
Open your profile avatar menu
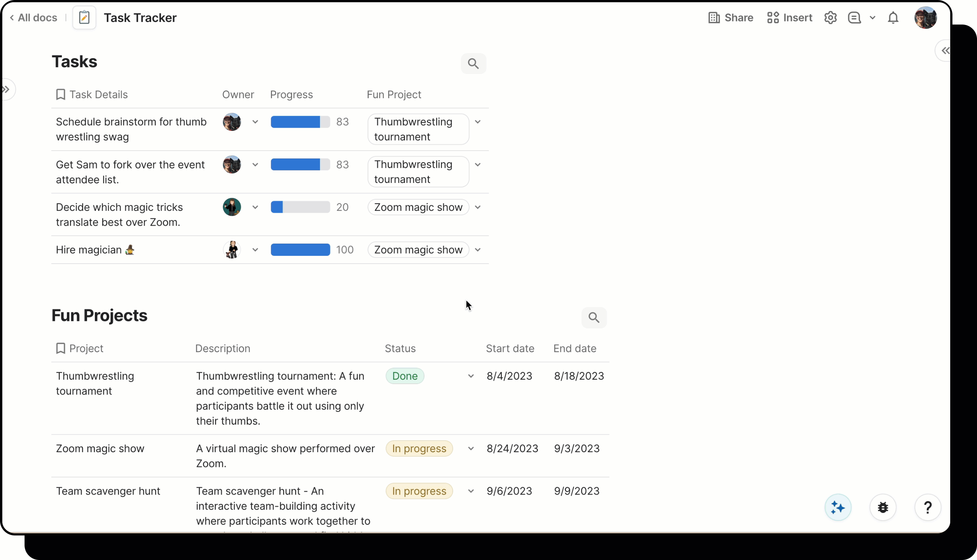pyautogui.click(x=926, y=17)
